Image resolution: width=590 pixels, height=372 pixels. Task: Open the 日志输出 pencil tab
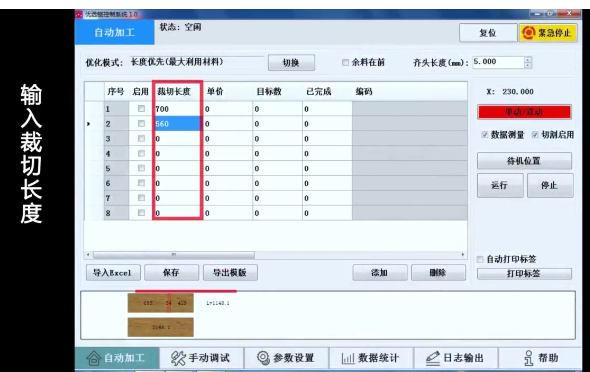click(456, 358)
